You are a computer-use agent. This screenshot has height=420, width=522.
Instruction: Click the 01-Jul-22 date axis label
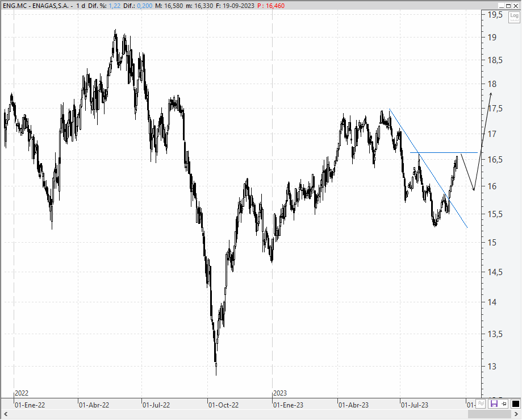pyautogui.click(x=156, y=405)
